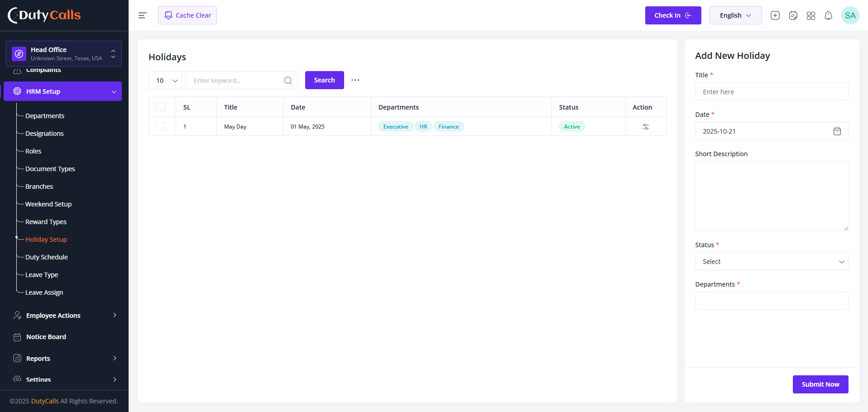Viewport: 868px width, 412px height.
Task: Tick the checkbox for May Day row
Action: 161,127
